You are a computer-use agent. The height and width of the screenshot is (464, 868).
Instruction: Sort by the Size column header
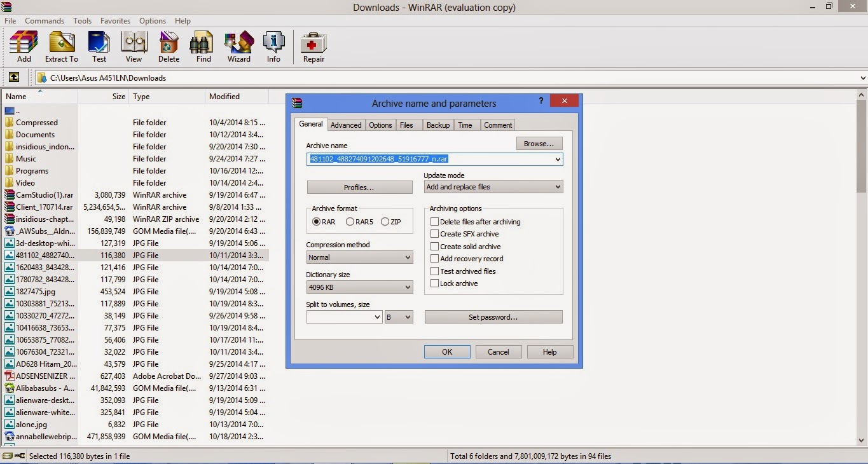coord(103,97)
